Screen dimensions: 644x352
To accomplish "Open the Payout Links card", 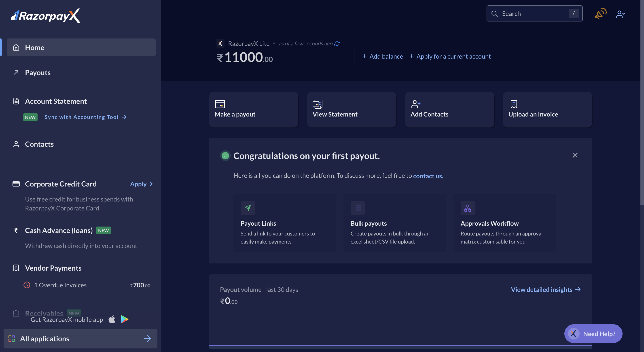I will tap(285, 223).
